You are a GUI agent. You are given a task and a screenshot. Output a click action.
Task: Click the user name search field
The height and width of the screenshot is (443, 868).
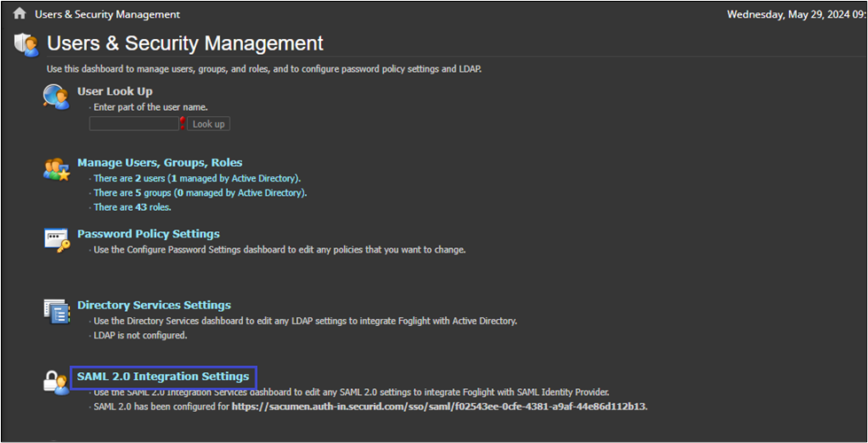(133, 124)
